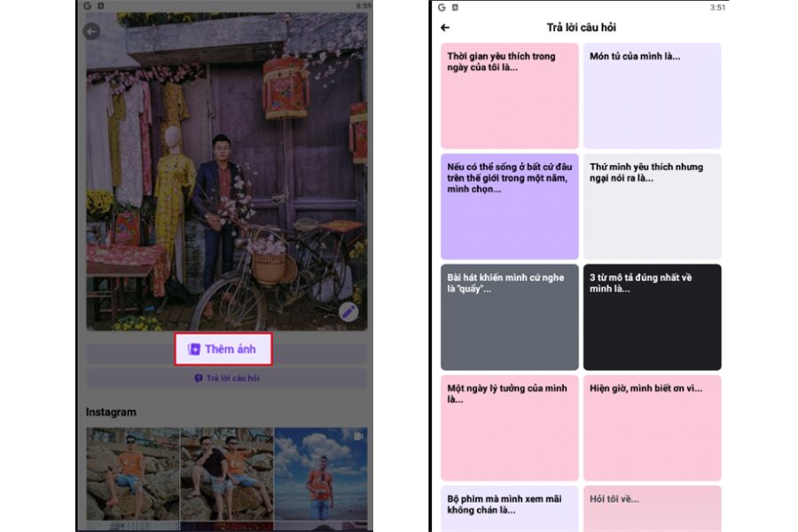This screenshot has width=798, height=532.
Task: Tap the pencil edit icon on photo
Action: [349, 311]
